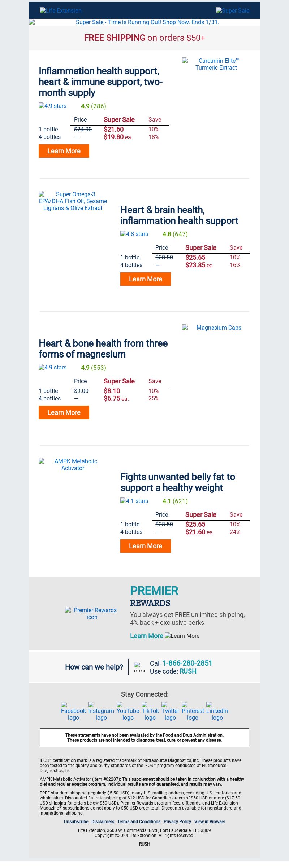Image resolution: width=289 pixels, height=868 pixels.
Task: Click Learn More for Super Omega-3
Action: [x=146, y=279]
